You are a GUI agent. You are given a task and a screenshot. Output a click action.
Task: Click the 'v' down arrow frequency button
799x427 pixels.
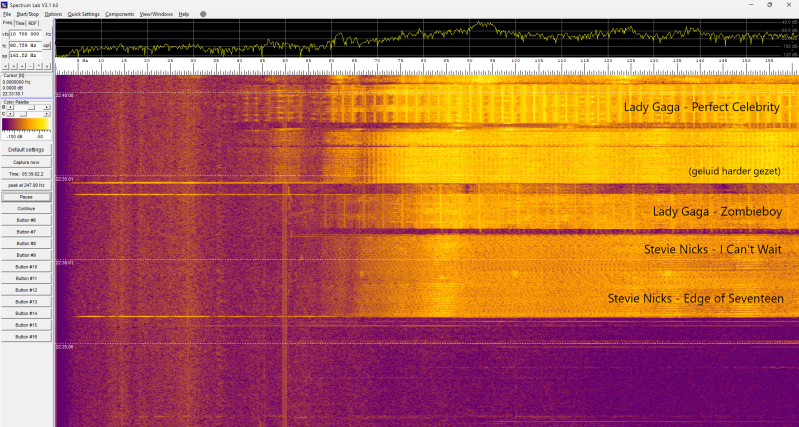pyautogui.click(x=47, y=66)
